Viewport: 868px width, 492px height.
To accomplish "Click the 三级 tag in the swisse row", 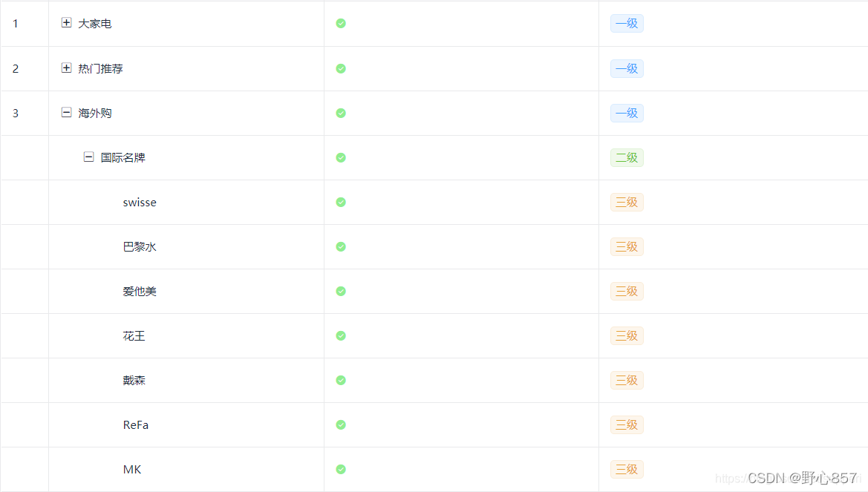I will tap(626, 202).
